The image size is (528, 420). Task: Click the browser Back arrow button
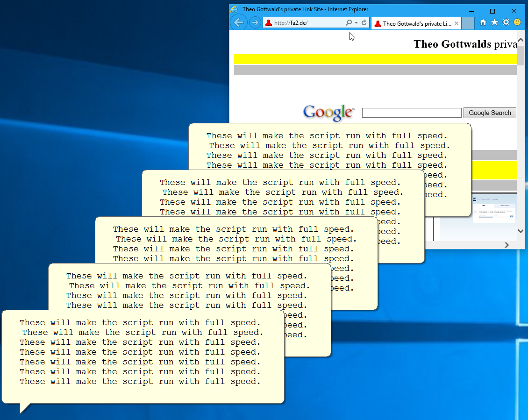[x=239, y=22]
